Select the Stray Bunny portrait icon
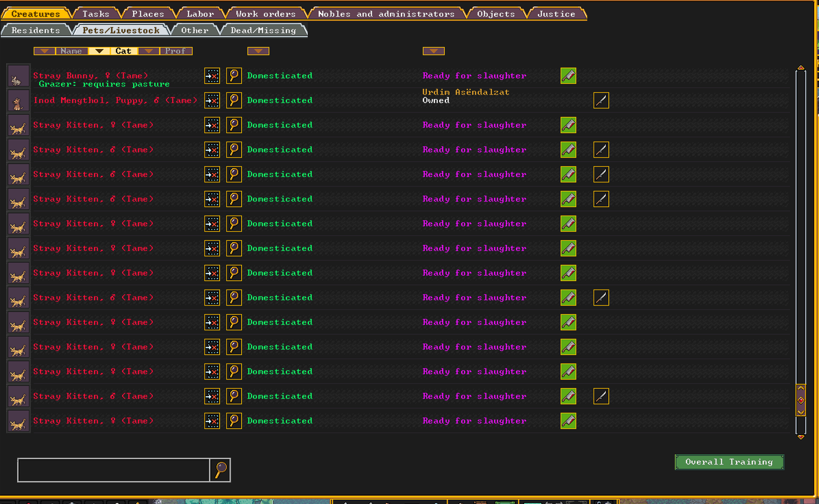Screen dimensions: 819x504 pos(18,76)
